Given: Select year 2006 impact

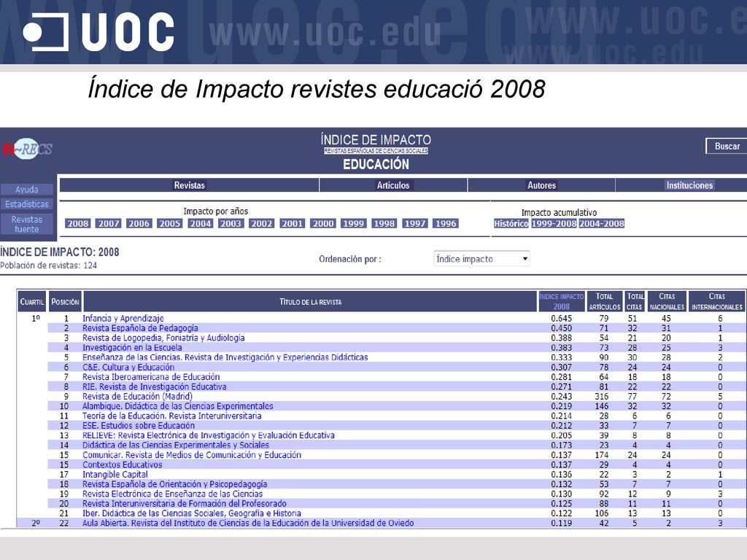Looking at the screenshot, I should coord(139,223).
